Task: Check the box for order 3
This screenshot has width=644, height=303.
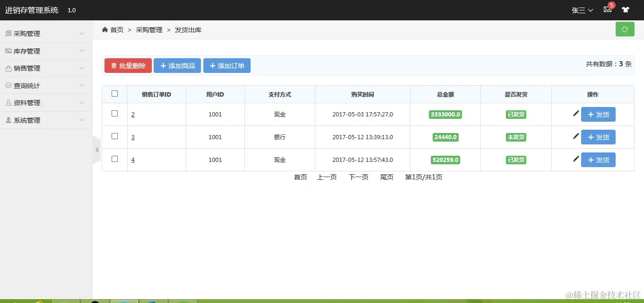Action: (114, 136)
